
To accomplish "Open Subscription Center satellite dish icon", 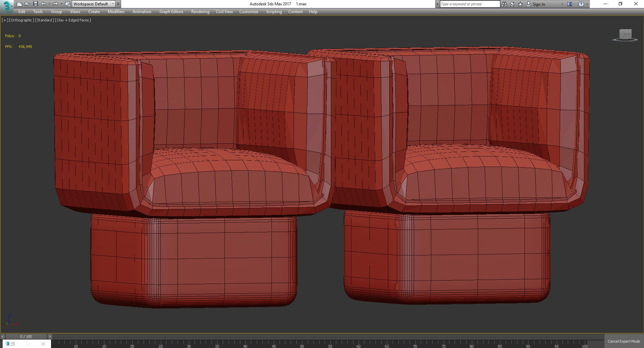I will (512, 4).
